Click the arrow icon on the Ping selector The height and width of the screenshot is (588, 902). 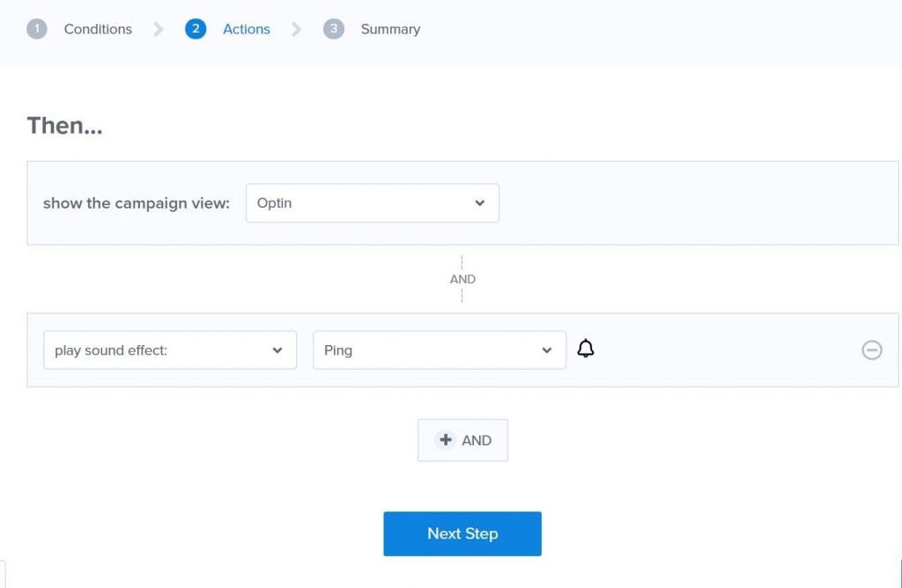(546, 349)
